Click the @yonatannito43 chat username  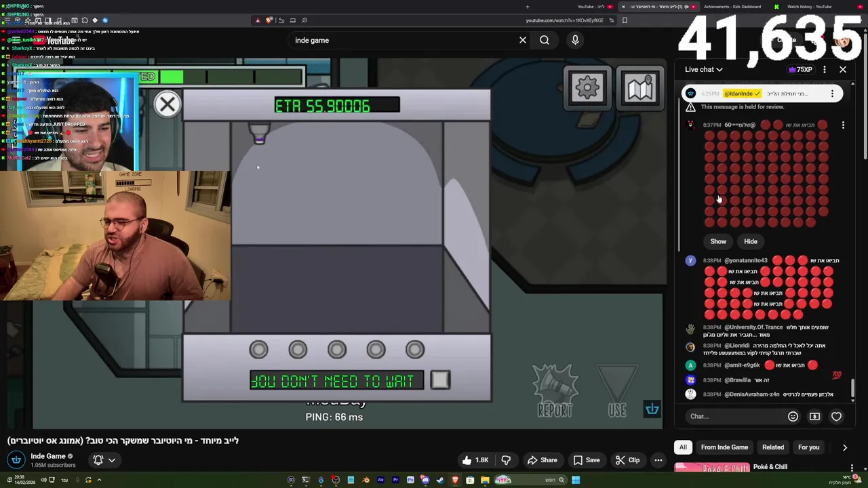click(746, 260)
